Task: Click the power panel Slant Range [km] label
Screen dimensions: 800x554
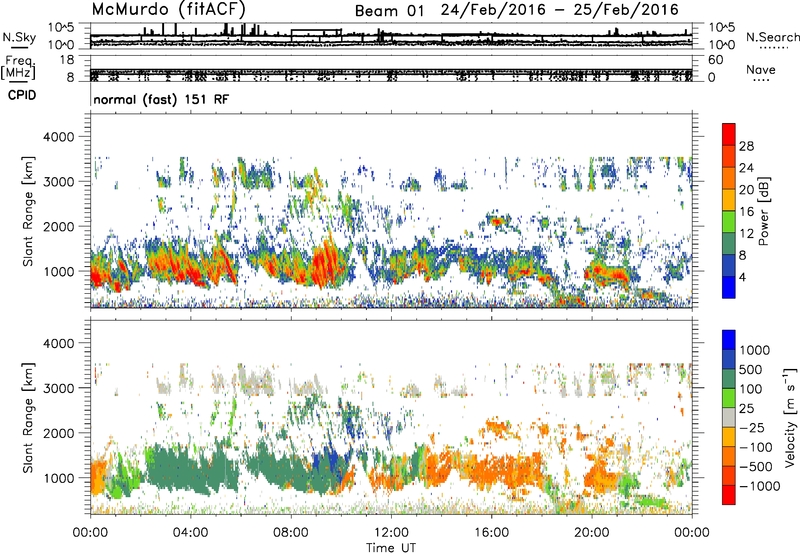Action: 28,211
